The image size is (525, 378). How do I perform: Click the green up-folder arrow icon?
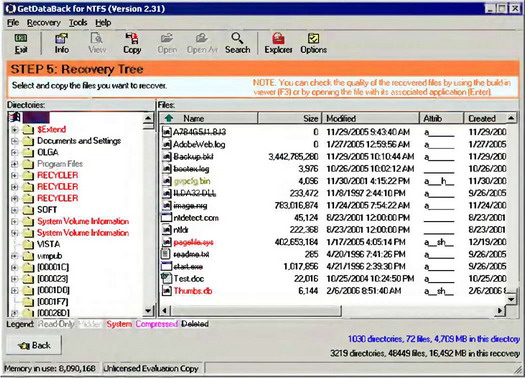point(169,118)
